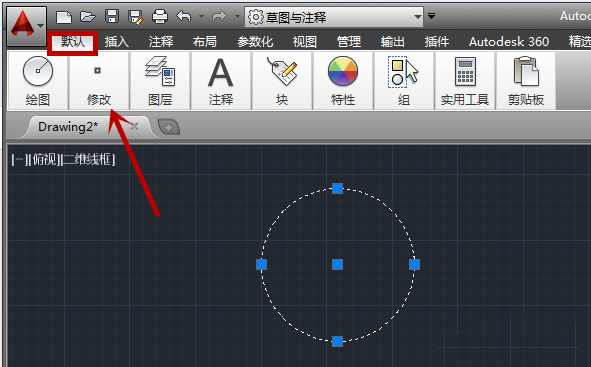Open the 特性 properties color wheel panel
Screen dimensions: 591x367
(x=343, y=81)
